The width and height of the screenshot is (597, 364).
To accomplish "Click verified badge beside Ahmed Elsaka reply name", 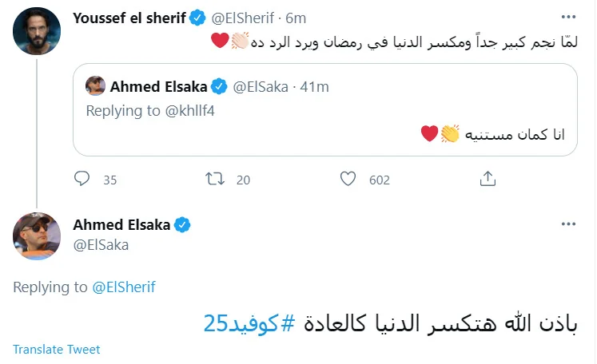I will (x=182, y=225).
